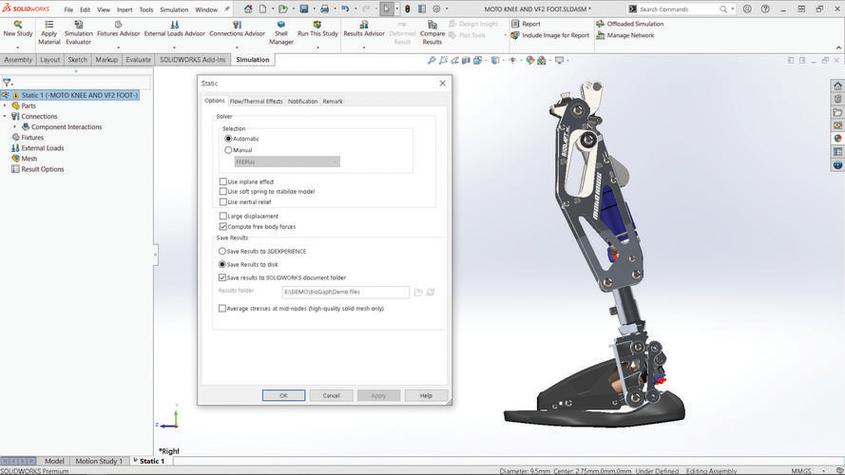Open the Tools menu
The image size is (845, 475).
tap(146, 10)
